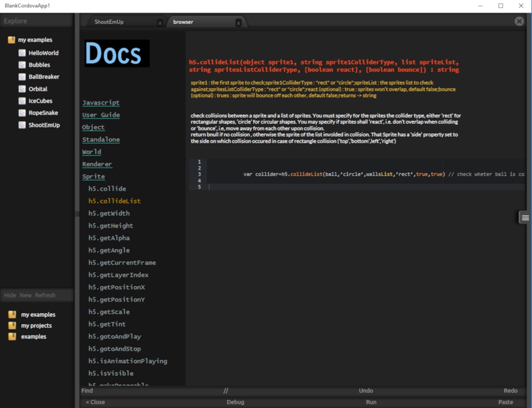Click Refresh in the explorer bar
Screen dimensions: 532x408
pyautogui.click(x=45, y=295)
